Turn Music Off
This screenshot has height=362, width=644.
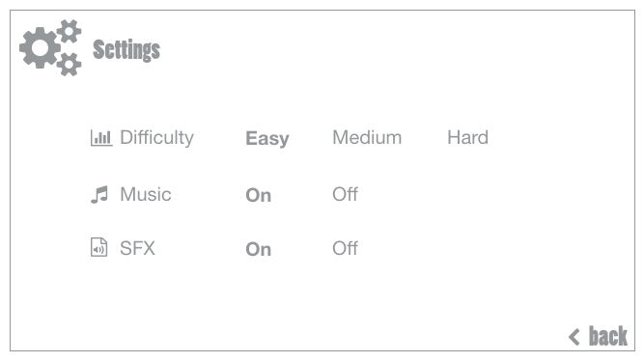345,194
